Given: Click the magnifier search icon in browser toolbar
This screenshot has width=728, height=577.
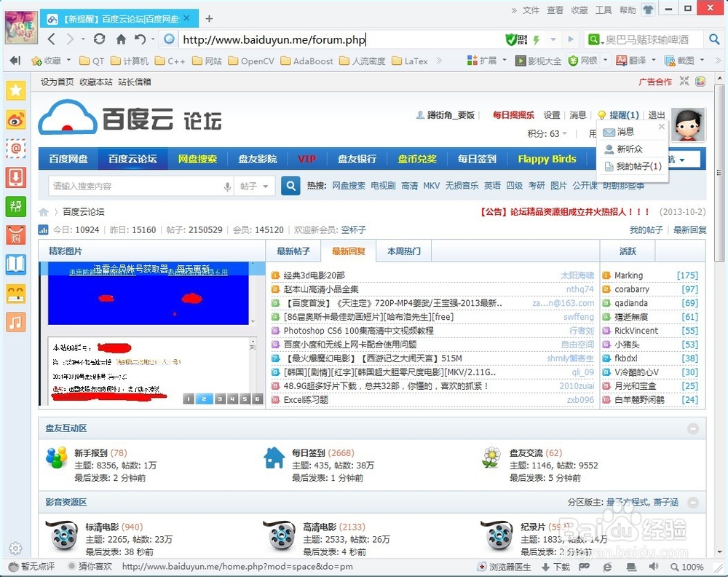Looking at the screenshot, I should [x=715, y=39].
